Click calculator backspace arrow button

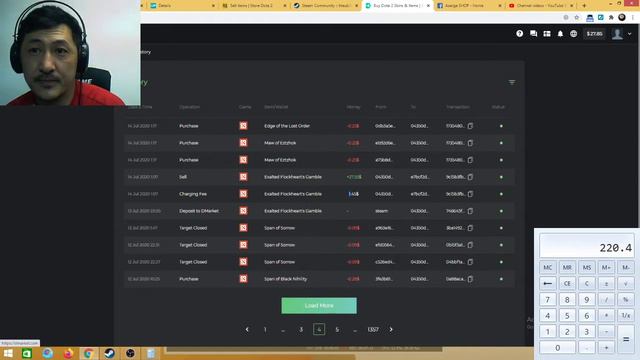(548, 283)
